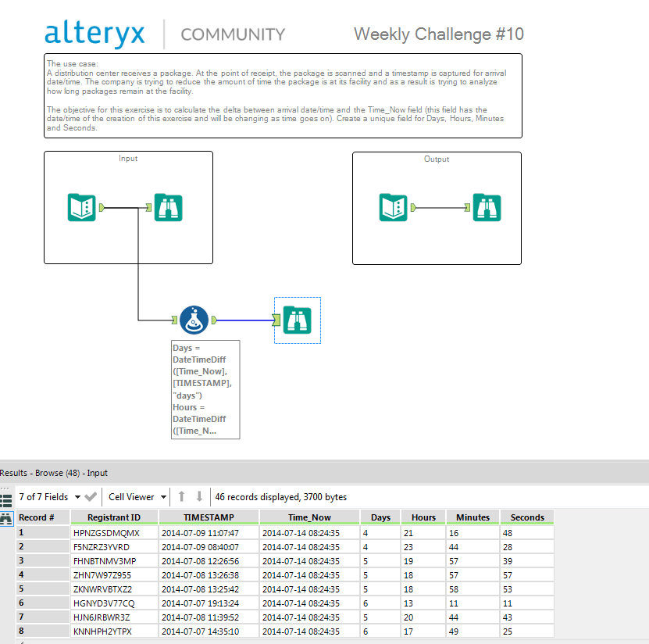Click the apply checkmark next to field selector
Image resolution: width=649 pixels, height=644 pixels.
90,497
